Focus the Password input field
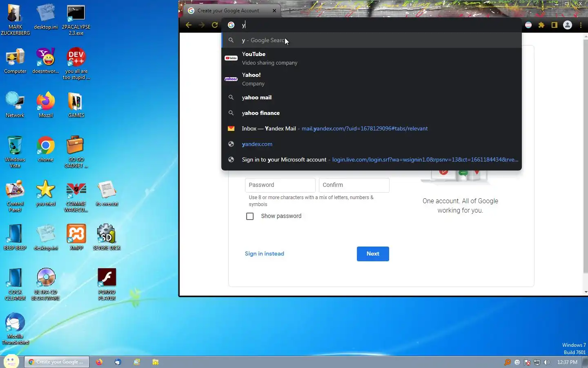This screenshot has height=368, width=588. [x=280, y=185]
